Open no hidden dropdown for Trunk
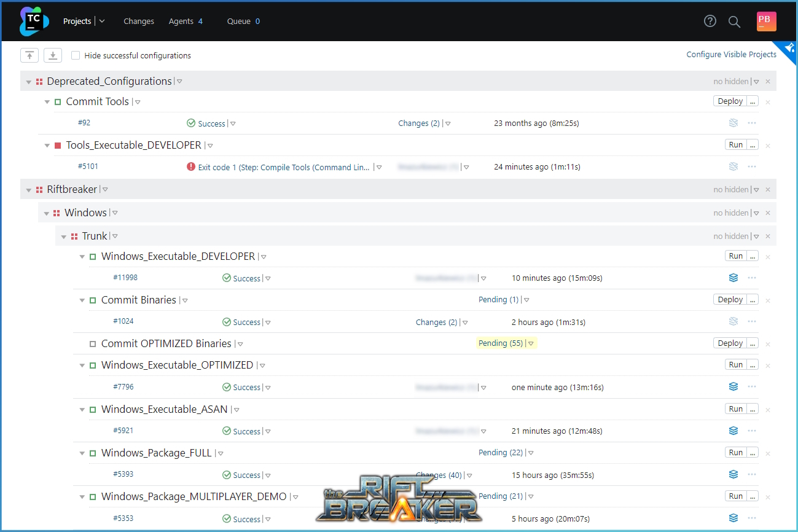Screen dimensions: 798x532 [756, 237]
